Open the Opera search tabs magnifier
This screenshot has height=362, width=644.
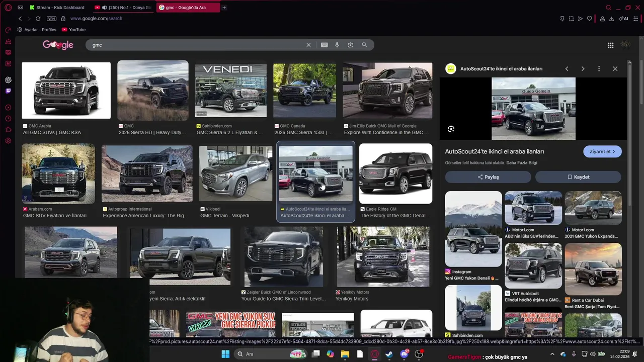pos(608,8)
